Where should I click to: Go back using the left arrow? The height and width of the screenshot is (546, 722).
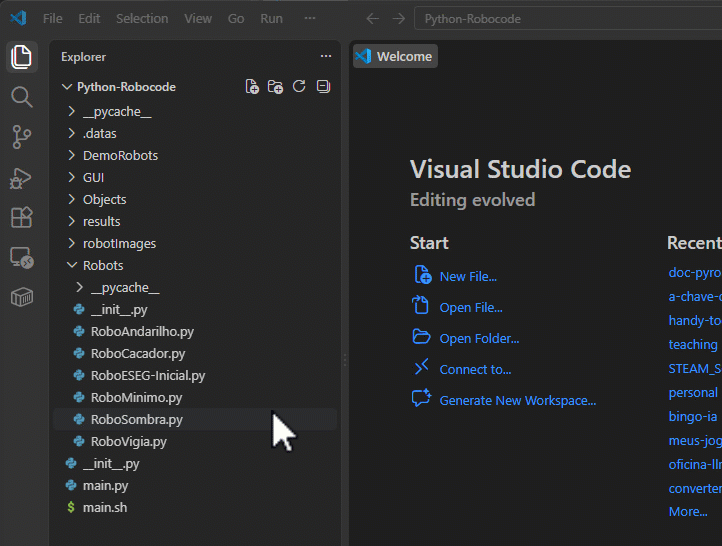click(373, 19)
